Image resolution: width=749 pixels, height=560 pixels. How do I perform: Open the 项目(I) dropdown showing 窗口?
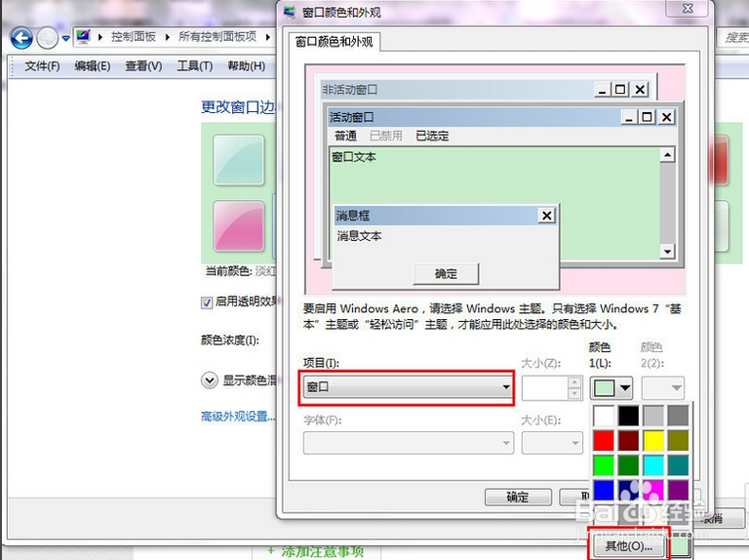pyautogui.click(x=407, y=387)
